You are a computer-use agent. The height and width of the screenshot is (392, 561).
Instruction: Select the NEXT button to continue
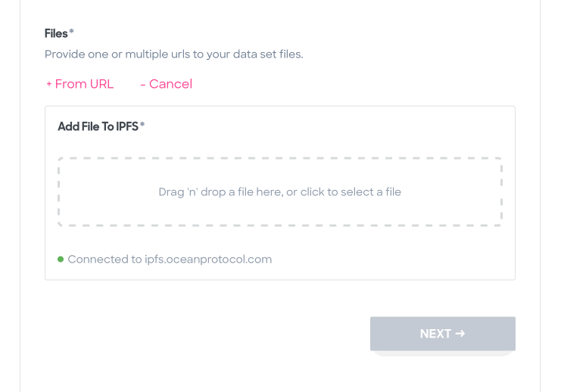[x=443, y=333]
